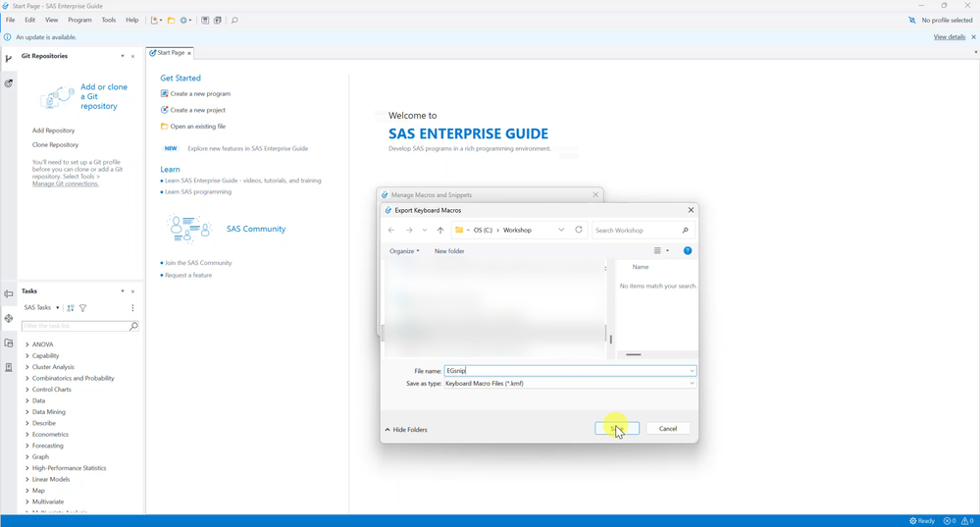Open the Edit menu

pos(30,20)
